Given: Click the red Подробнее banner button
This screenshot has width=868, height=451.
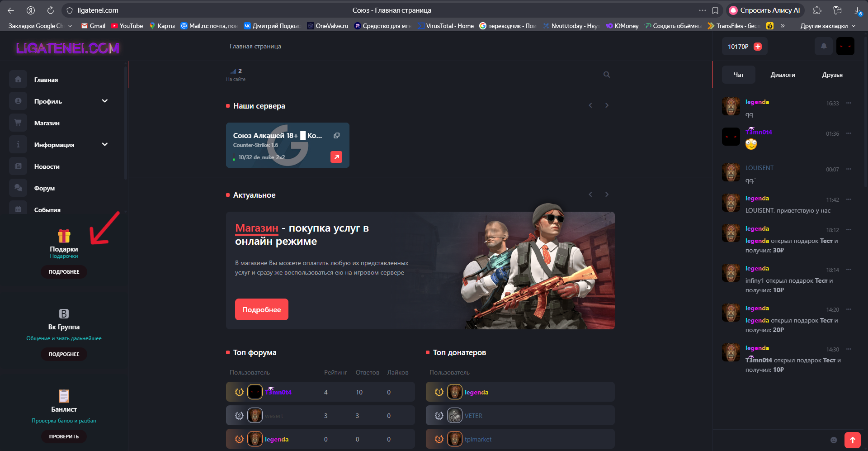Looking at the screenshot, I should point(262,309).
